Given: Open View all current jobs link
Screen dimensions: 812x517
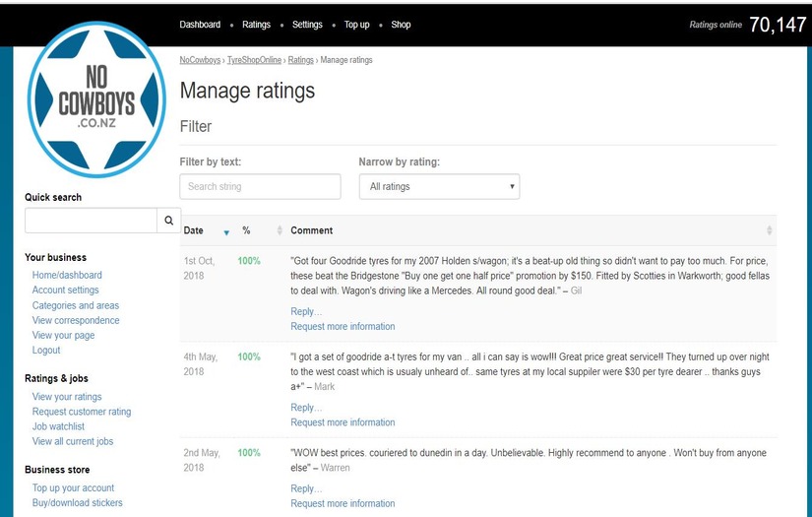Looking at the screenshot, I should click(73, 441).
